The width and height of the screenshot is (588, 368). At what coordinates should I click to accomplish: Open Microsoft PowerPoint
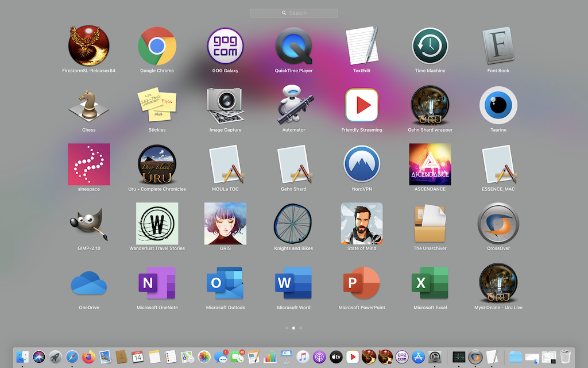tap(362, 283)
